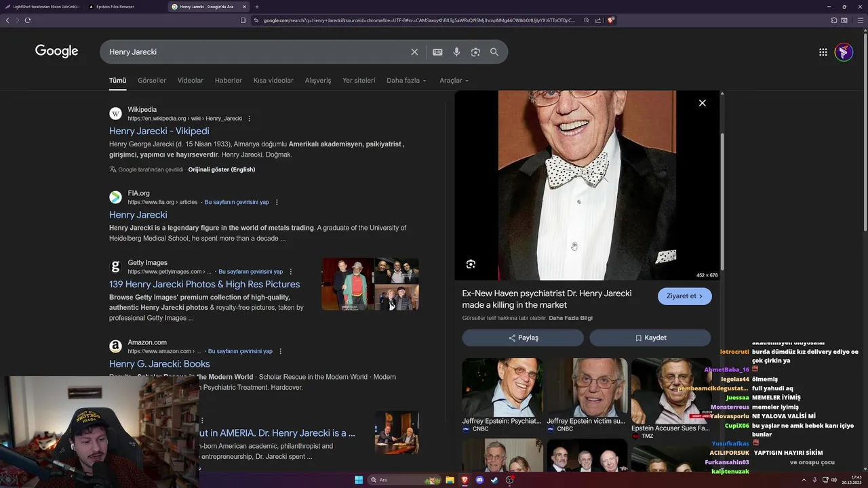Show hidden system tray icons
The image size is (868, 488).
[x=804, y=480]
